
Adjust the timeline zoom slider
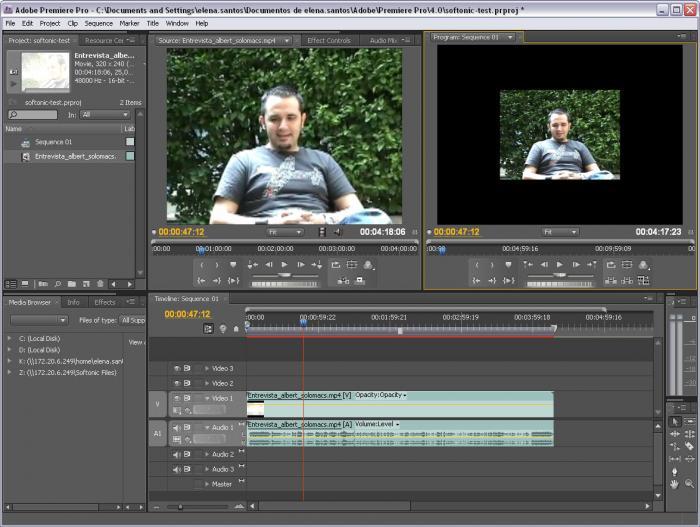point(180,507)
